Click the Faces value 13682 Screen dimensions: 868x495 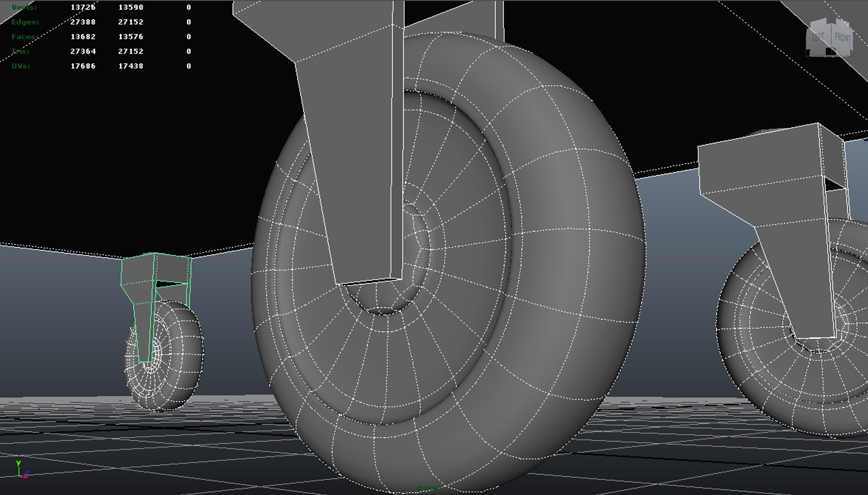click(83, 37)
